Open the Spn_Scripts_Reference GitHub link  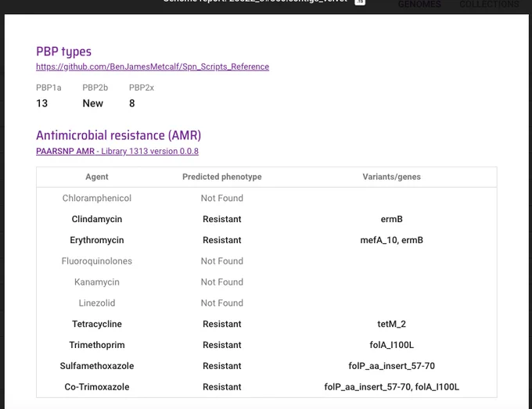click(x=153, y=66)
